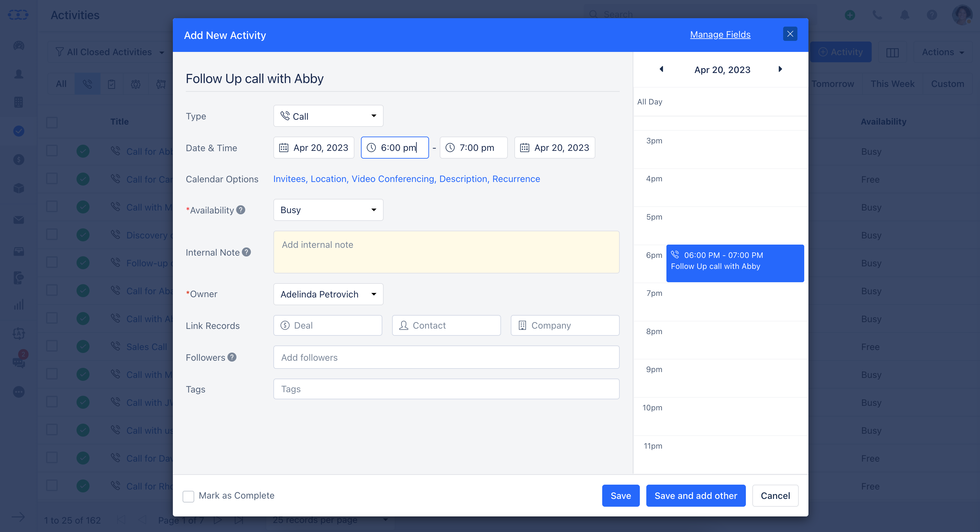This screenshot has height=532, width=980.
Task: Toggle checkbox for Discovery row
Action: [x=52, y=235]
